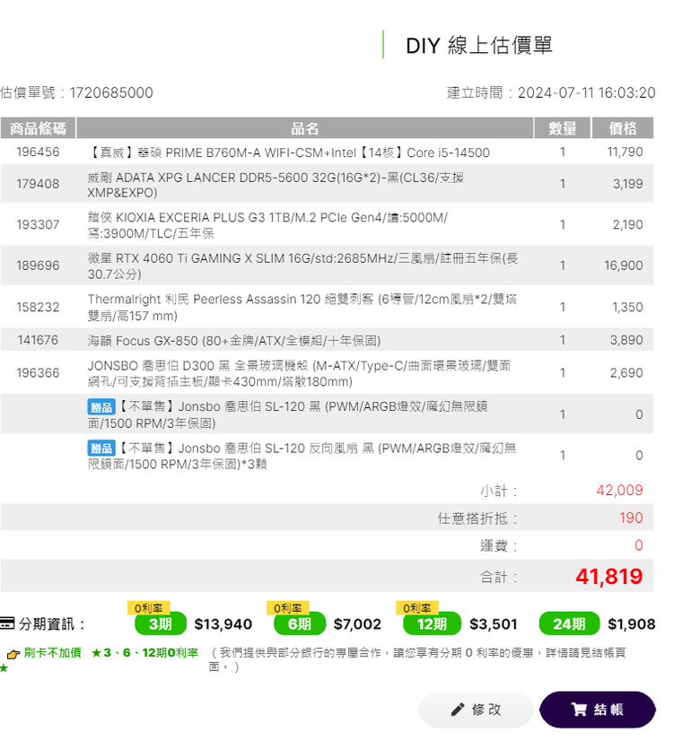700x749 pixels.
Task: Select the 24期 installment badge
Action: pos(569,623)
